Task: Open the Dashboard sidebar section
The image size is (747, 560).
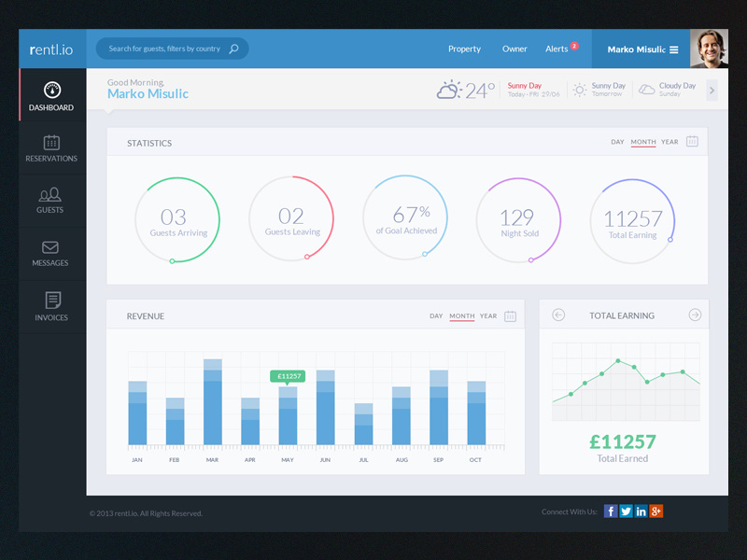Action: coord(52,95)
